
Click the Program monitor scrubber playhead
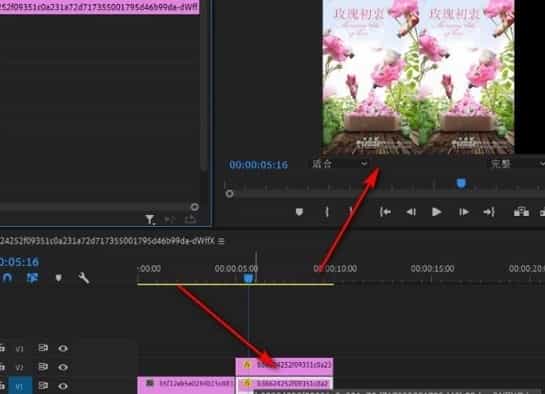pos(461,183)
